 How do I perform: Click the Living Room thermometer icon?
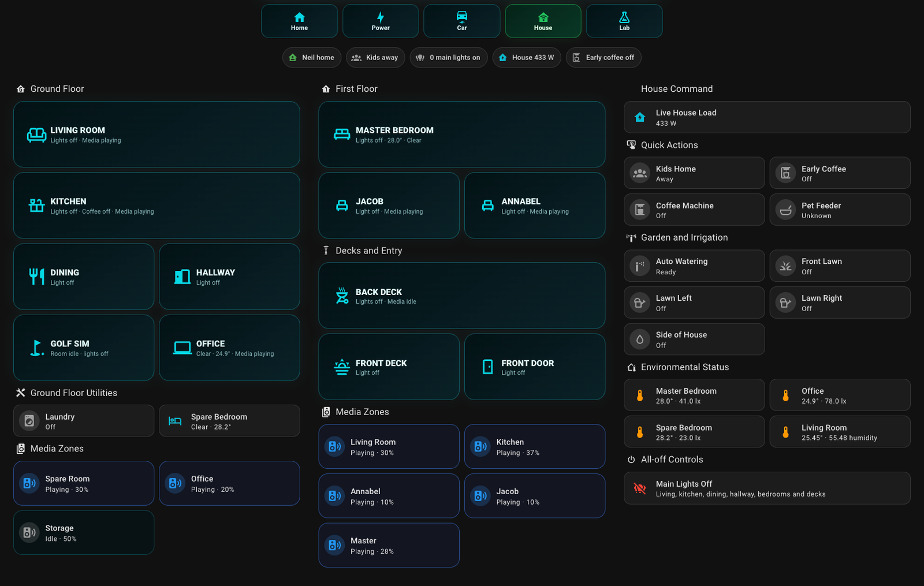coord(785,432)
